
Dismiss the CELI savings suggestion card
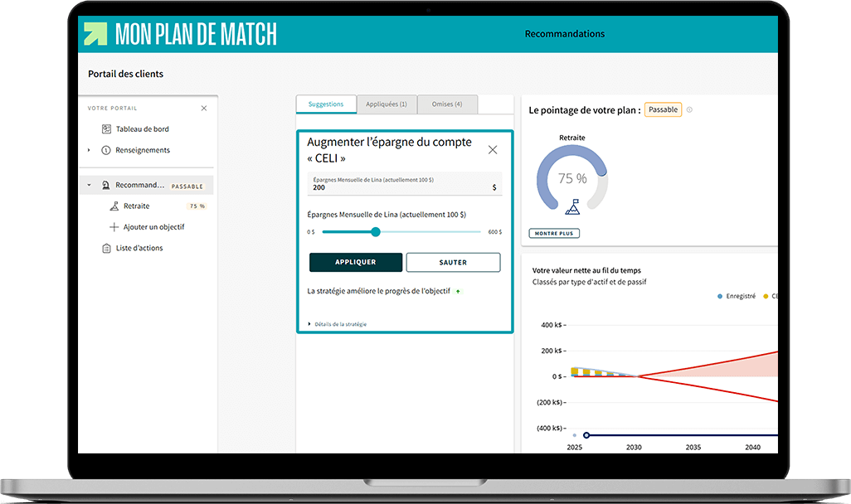click(x=493, y=150)
